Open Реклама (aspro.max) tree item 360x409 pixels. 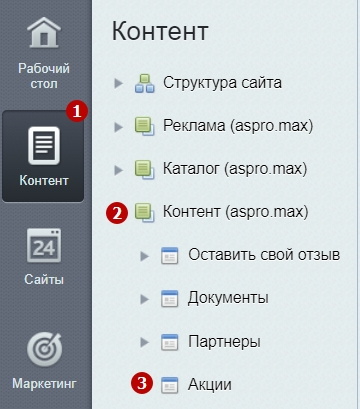tap(238, 126)
